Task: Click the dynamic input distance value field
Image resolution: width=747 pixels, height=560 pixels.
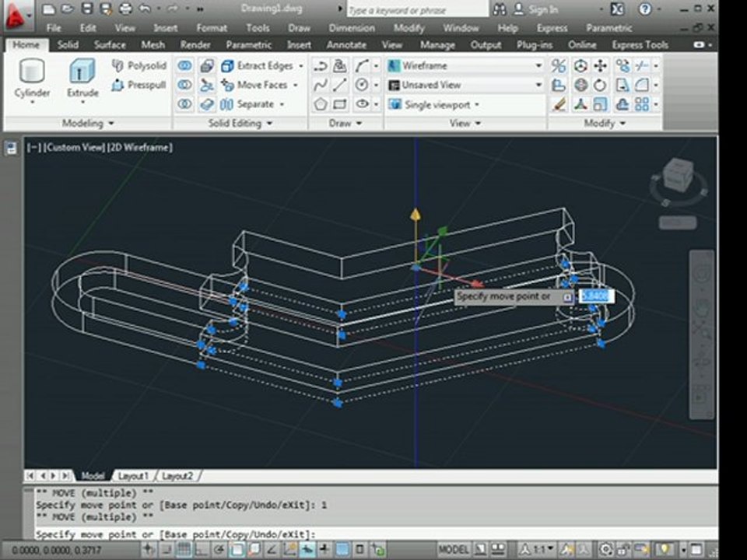Action: pos(595,296)
